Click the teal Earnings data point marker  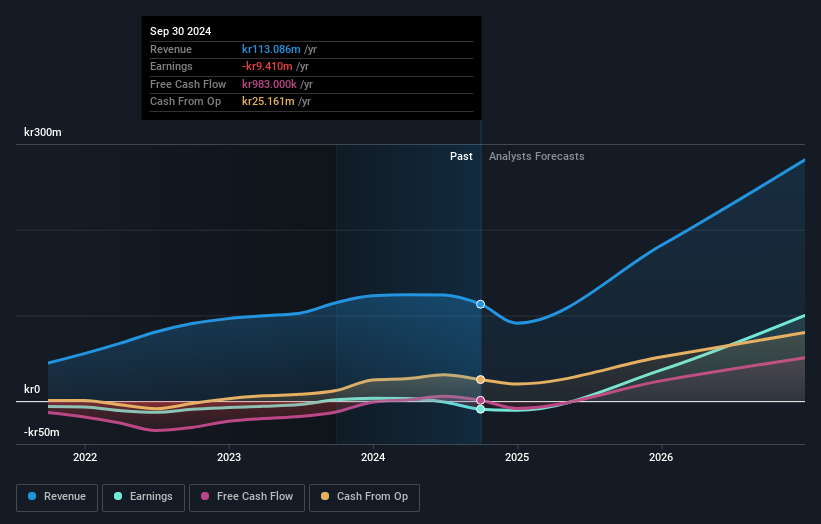click(x=480, y=409)
